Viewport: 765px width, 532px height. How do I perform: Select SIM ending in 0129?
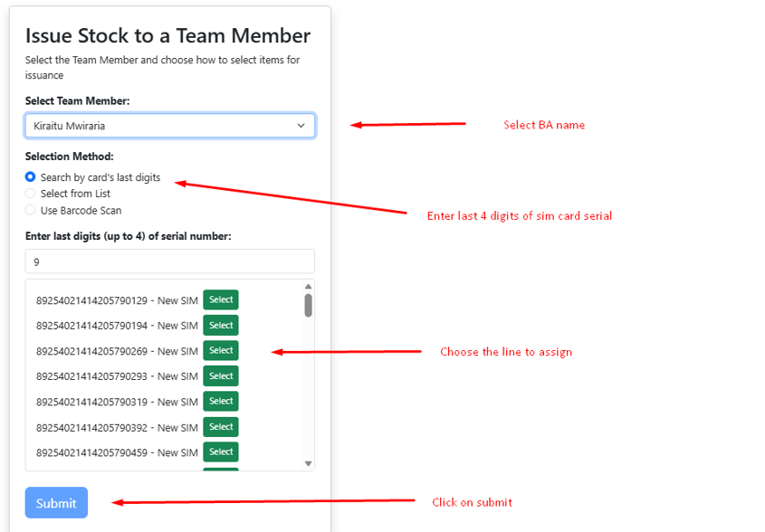tap(221, 299)
